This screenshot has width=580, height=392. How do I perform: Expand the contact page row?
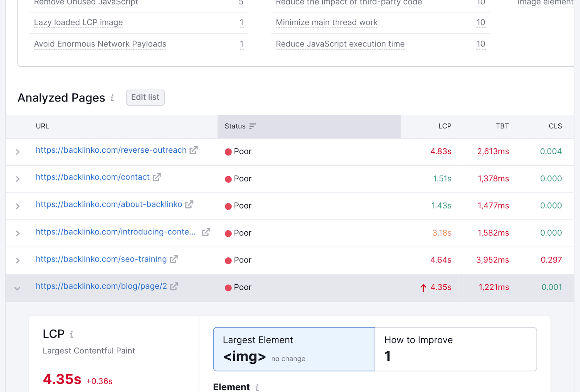point(17,179)
